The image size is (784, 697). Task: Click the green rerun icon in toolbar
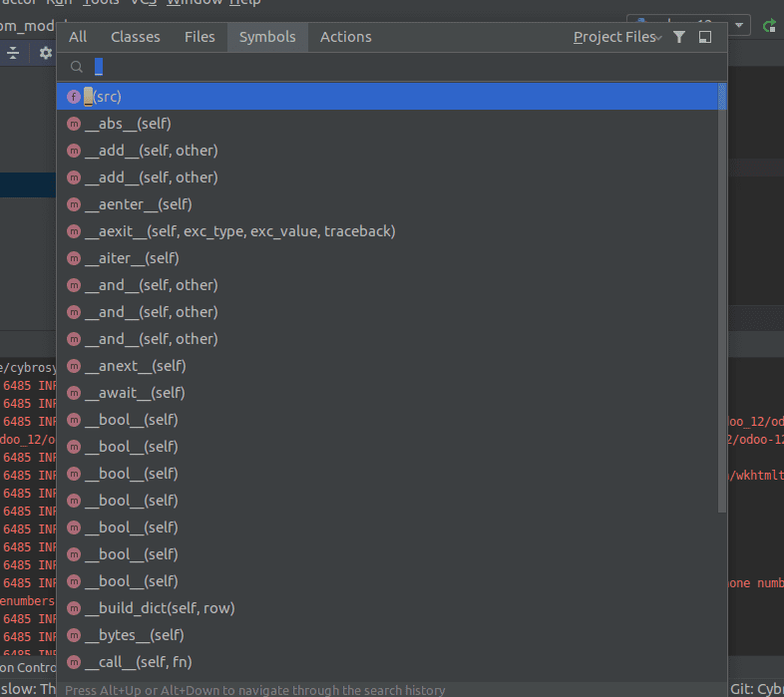pyautogui.click(x=769, y=26)
